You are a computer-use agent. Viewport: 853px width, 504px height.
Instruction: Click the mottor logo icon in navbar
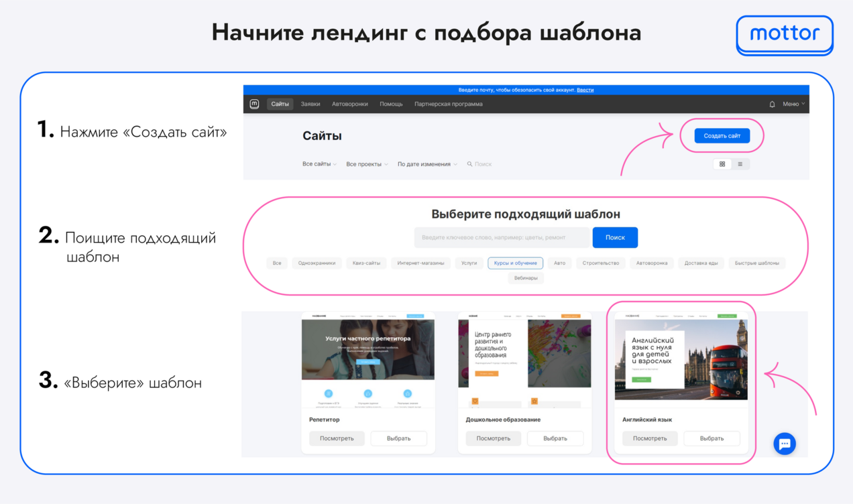[x=254, y=104]
